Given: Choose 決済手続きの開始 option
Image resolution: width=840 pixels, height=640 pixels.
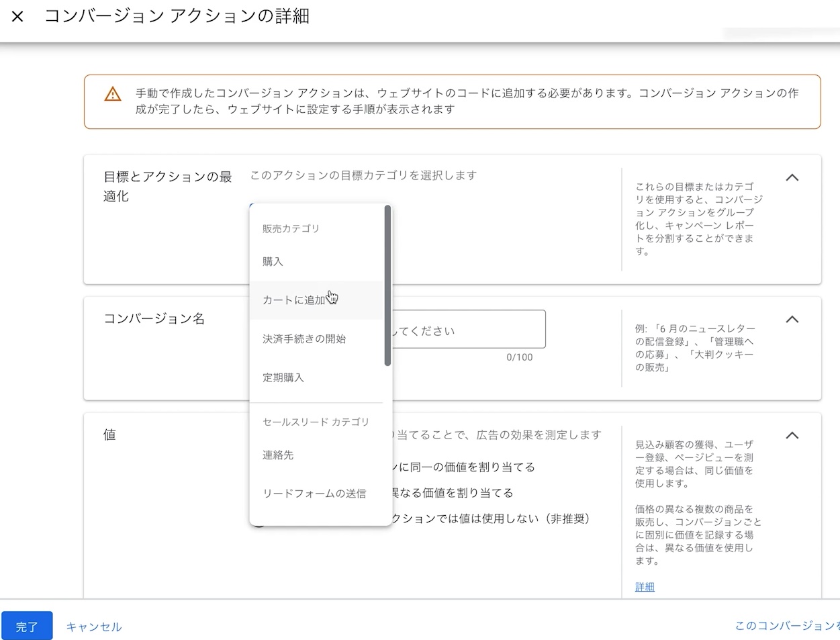Looking at the screenshot, I should (316, 339).
